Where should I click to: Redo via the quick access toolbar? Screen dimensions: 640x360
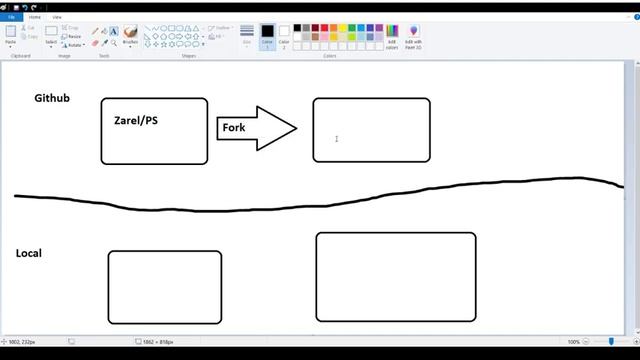click(34, 7)
